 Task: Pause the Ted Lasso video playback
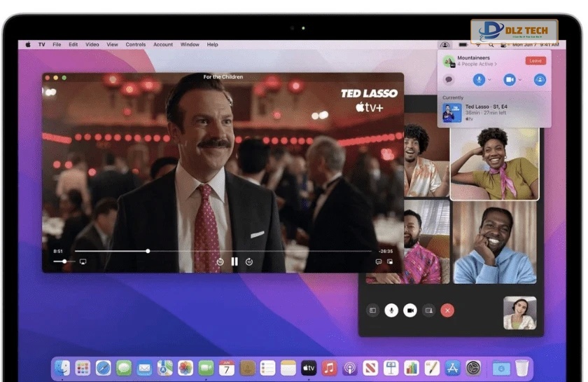pos(234,261)
